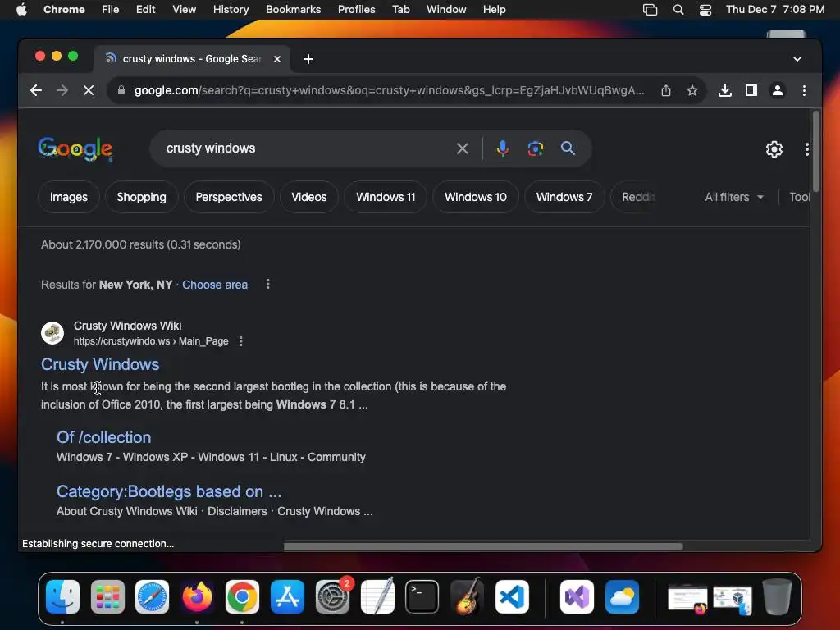The height and width of the screenshot is (630, 840).
Task: Open App Store from the Dock
Action: click(x=287, y=597)
